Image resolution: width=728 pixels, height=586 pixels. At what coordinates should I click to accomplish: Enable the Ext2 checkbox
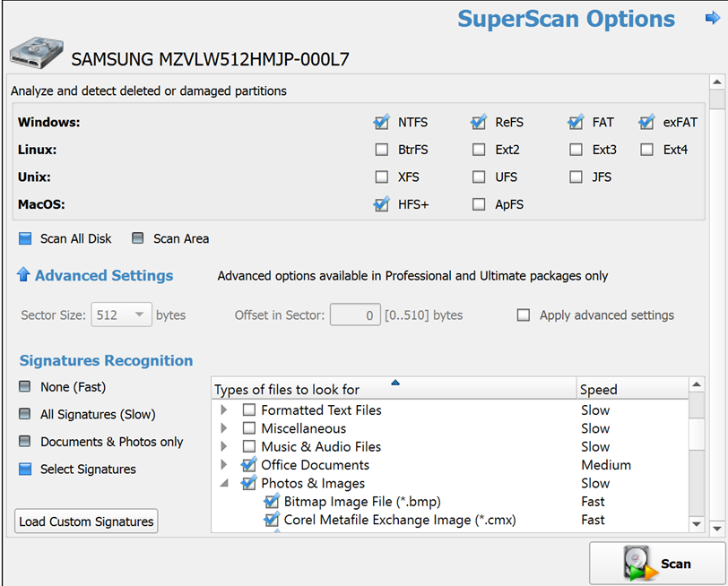pyautogui.click(x=479, y=150)
